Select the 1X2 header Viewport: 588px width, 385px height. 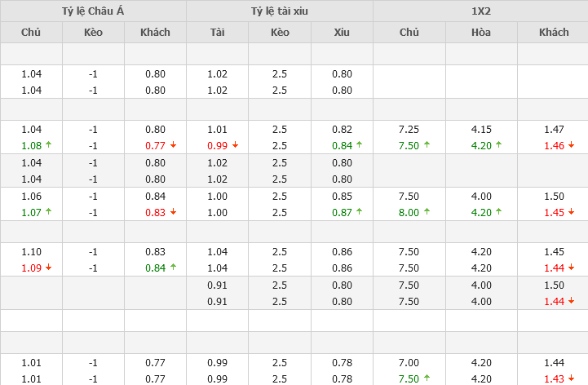(480, 11)
